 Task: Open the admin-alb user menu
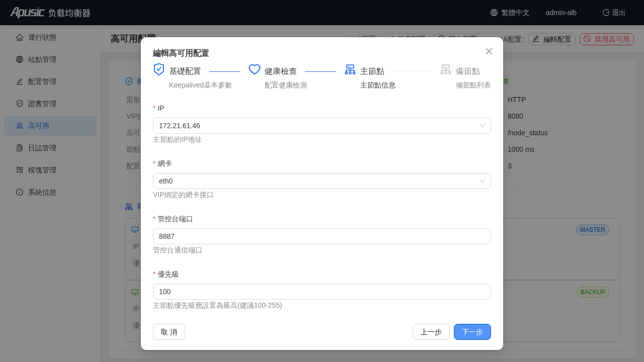coord(561,13)
